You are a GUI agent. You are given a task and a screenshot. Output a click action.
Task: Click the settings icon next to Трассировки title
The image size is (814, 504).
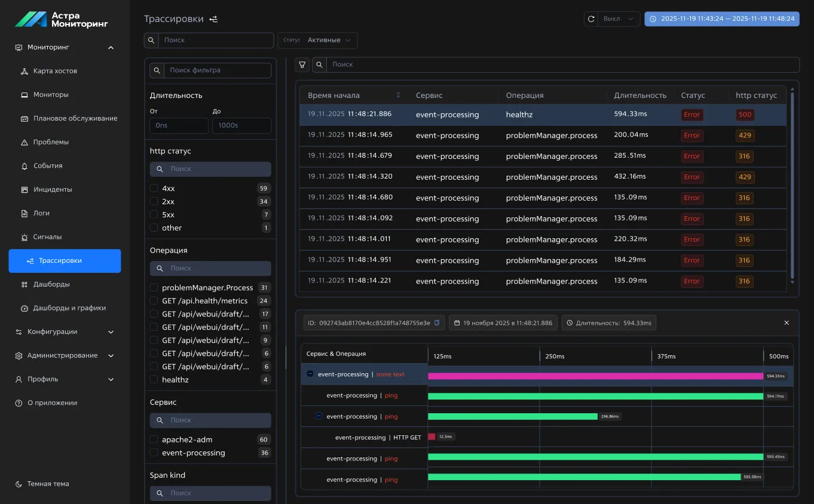point(213,19)
